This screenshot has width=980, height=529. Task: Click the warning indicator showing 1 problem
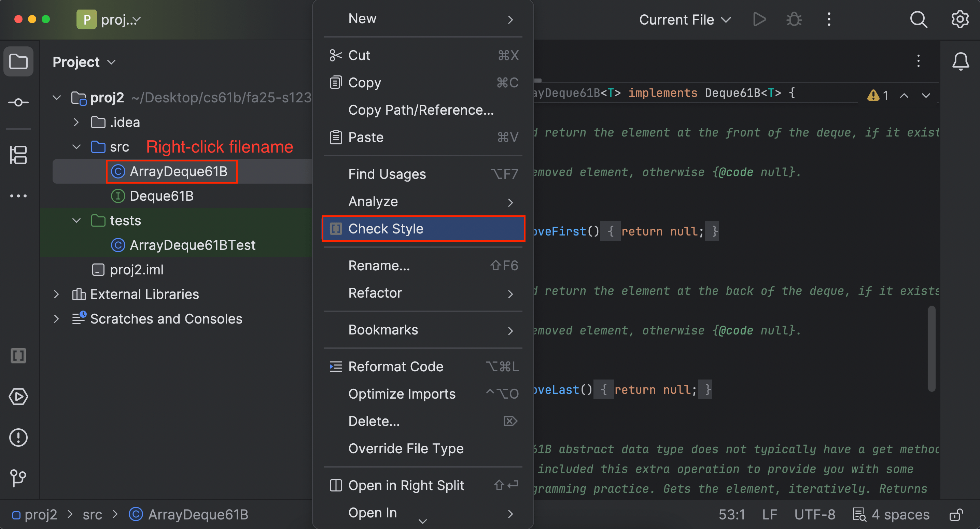click(x=878, y=95)
